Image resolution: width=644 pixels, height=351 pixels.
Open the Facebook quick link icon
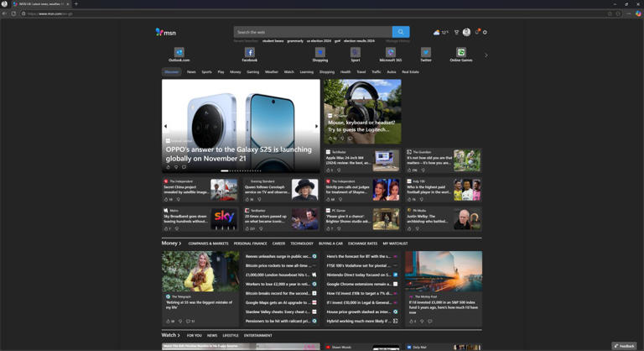point(249,52)
